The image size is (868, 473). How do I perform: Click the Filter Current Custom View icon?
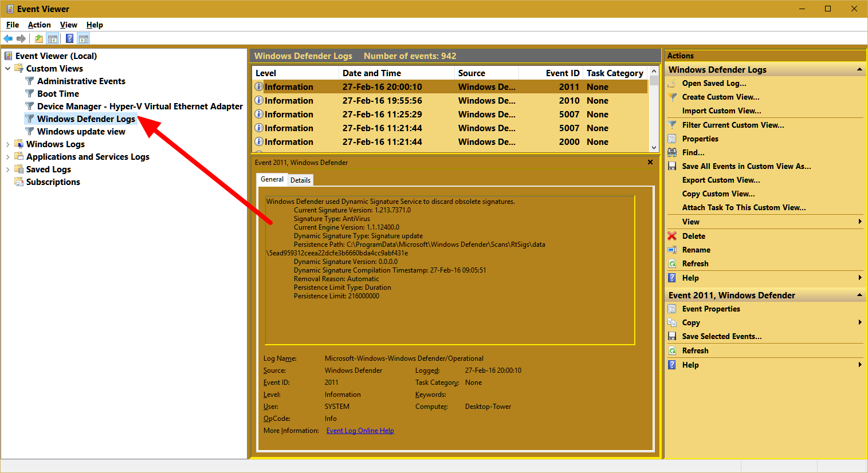(672, 125)
